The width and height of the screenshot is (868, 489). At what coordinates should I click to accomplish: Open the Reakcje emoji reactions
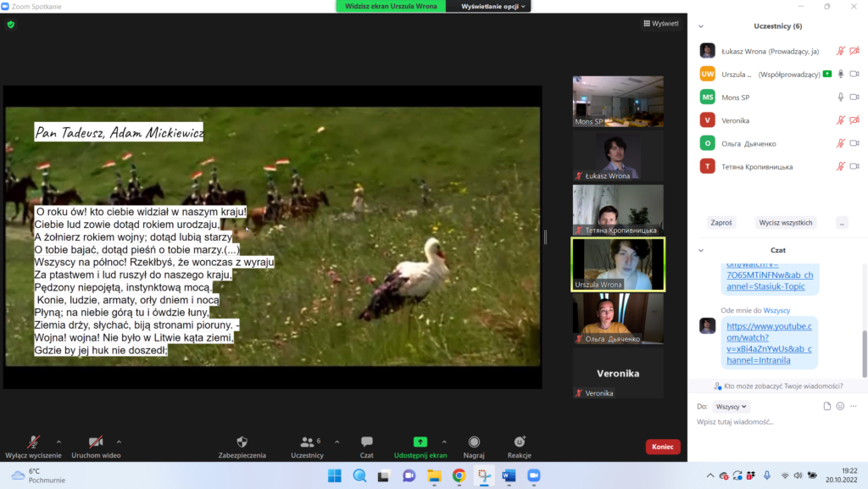point(520,442)
